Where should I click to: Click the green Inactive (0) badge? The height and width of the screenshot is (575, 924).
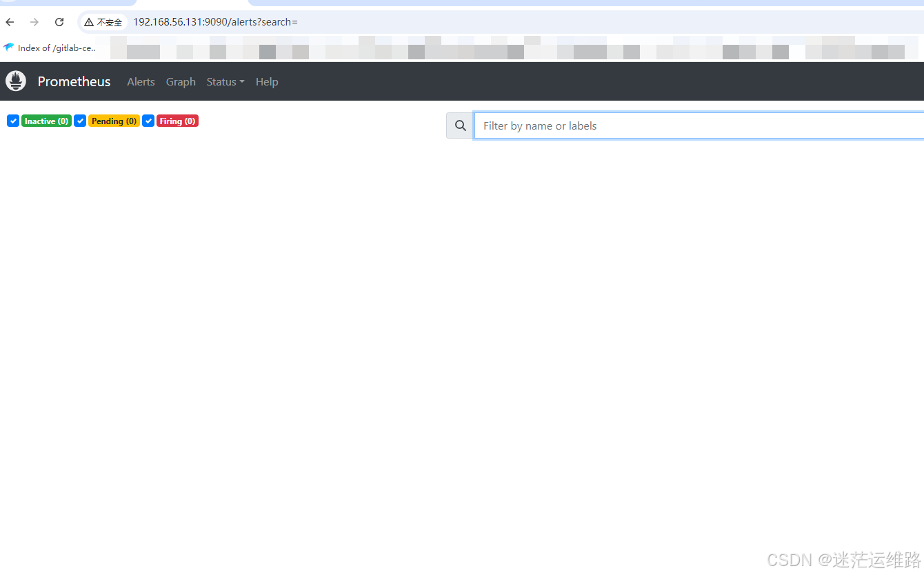(46, 121)
